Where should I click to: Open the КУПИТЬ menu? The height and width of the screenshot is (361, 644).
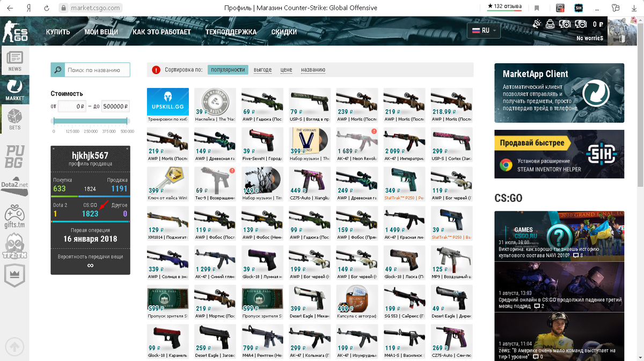tap(58, 32)
